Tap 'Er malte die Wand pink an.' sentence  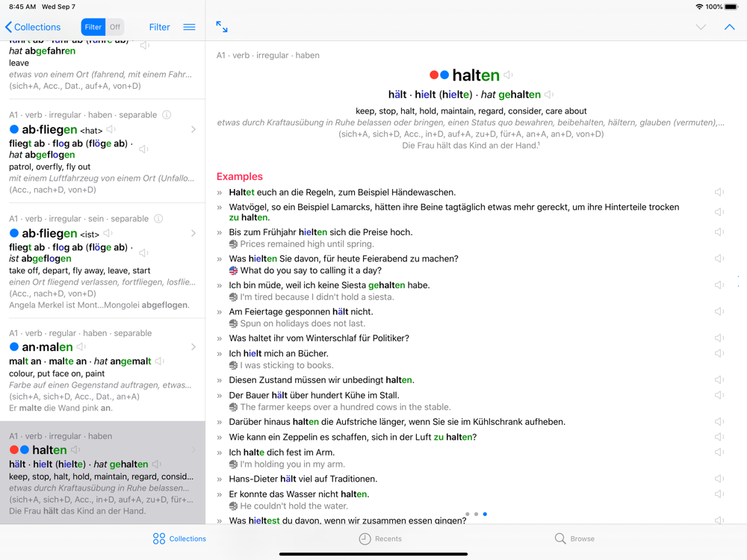[61, 408]
